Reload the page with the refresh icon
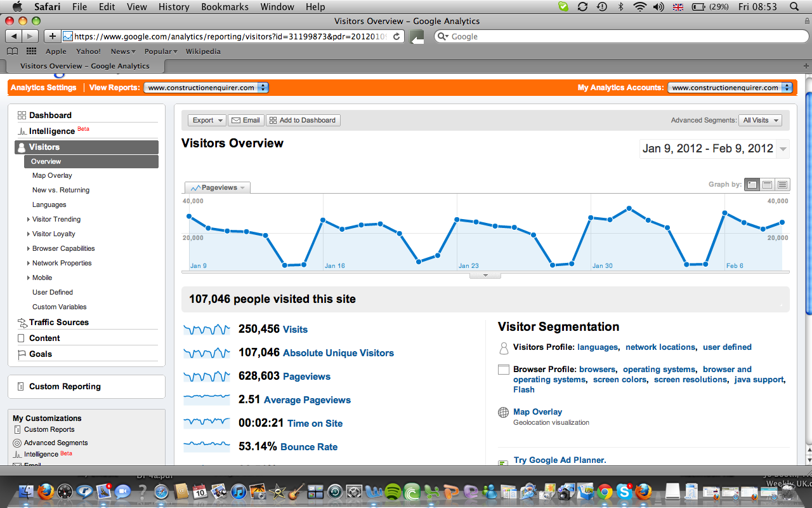Viewport: 812px width, 508px height. click(396, 36)
